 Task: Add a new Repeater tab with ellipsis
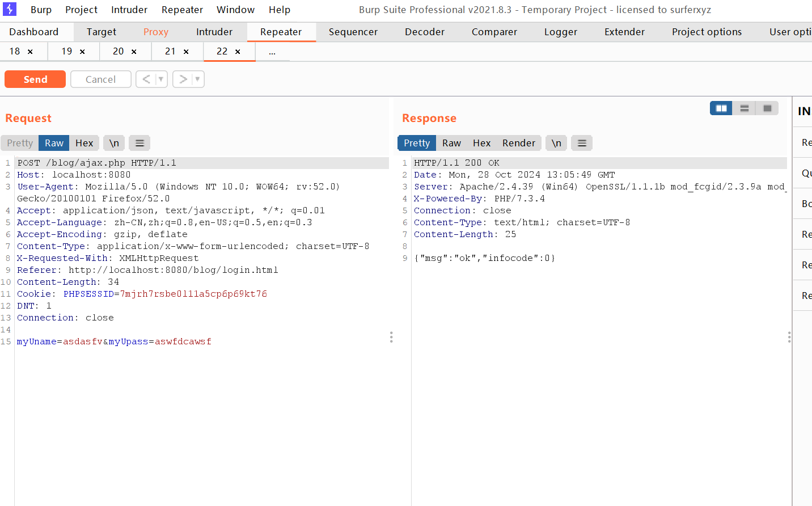pos(272,52)
